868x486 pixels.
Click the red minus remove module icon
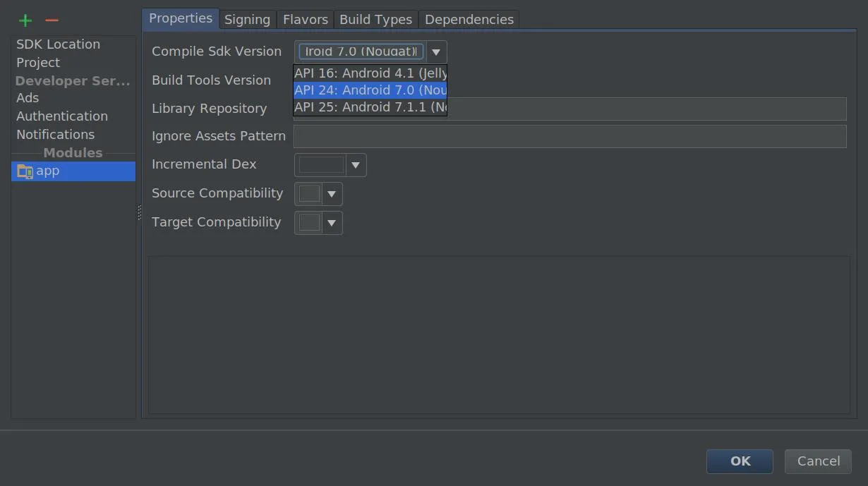click(52, 20)
